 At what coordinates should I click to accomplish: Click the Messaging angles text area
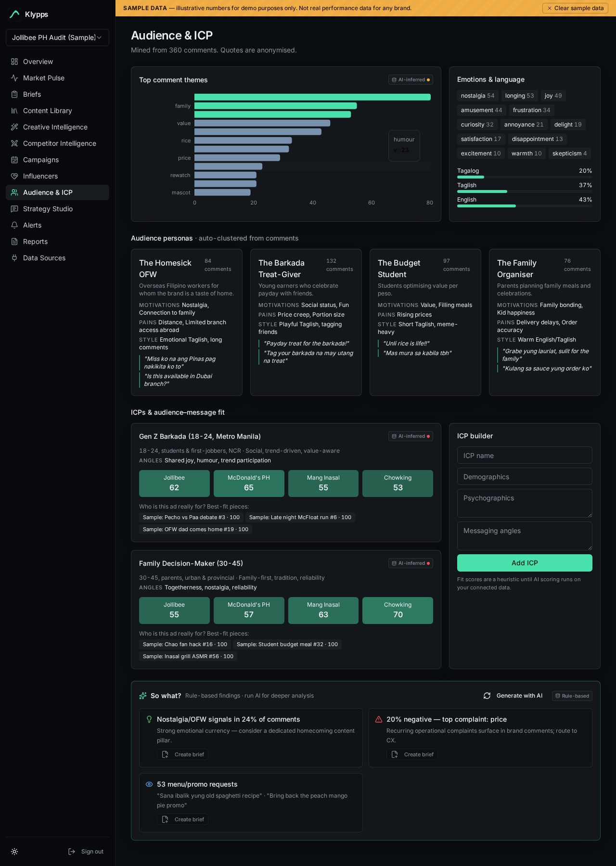click(x=525, y=536)
